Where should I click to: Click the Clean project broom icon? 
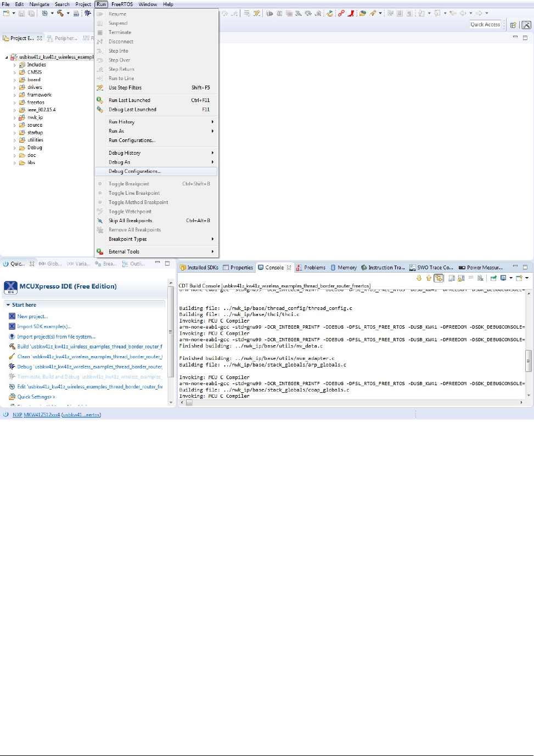click(x=12, y=356)
